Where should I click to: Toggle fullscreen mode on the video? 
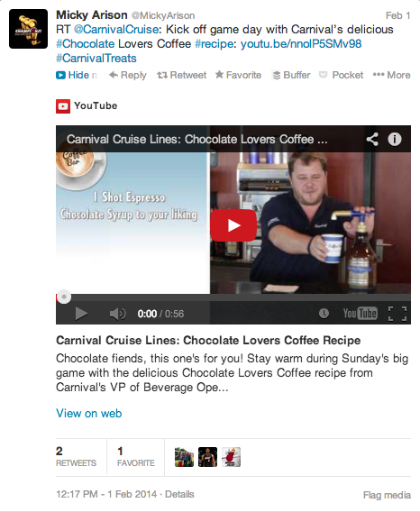coord(397,314)
